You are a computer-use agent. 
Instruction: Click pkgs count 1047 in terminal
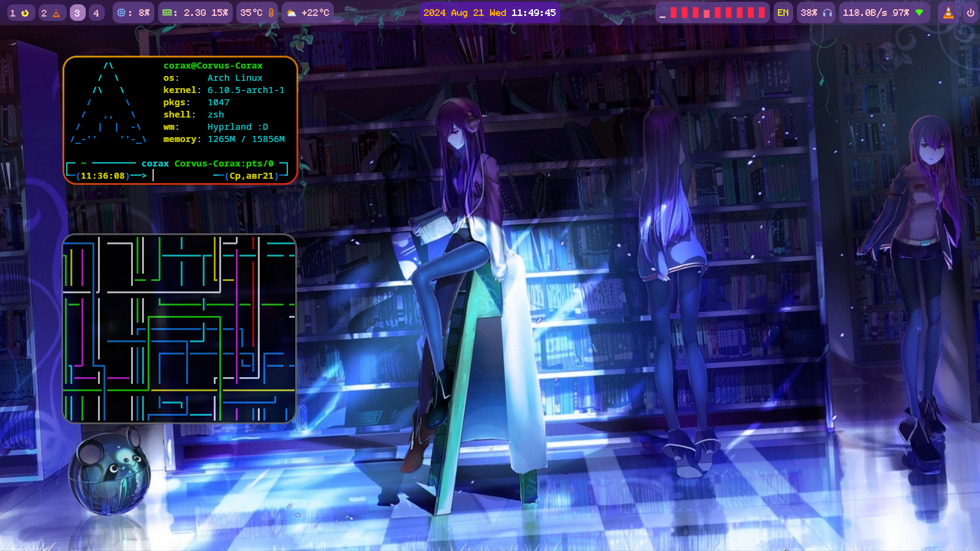(x=218, y=102)
